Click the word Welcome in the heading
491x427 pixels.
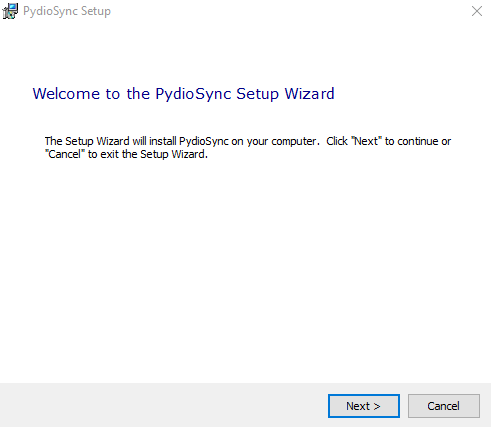point(66,94)
